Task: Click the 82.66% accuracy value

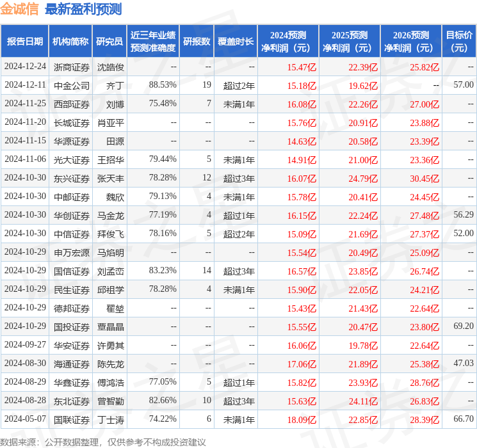Action: [x=163, y=400]
